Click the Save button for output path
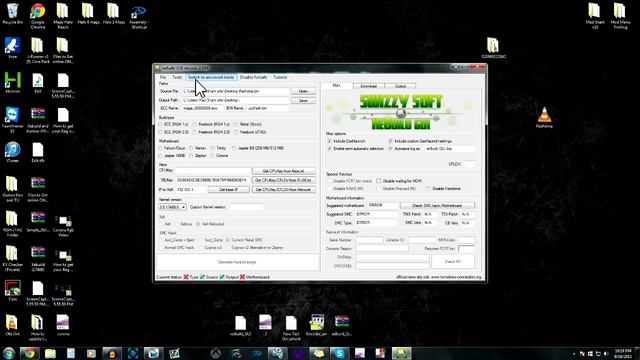The height and width of the screenshot is (360, 640). click(303, 100)
